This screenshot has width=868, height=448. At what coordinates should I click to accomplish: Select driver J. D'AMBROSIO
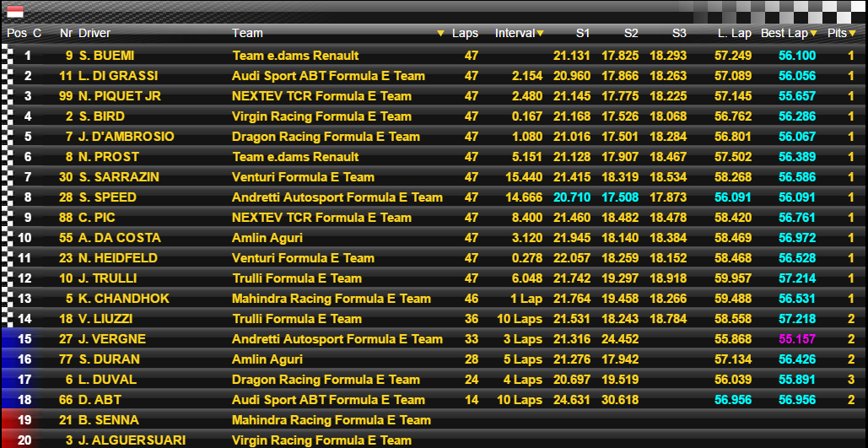coord(127,137)
